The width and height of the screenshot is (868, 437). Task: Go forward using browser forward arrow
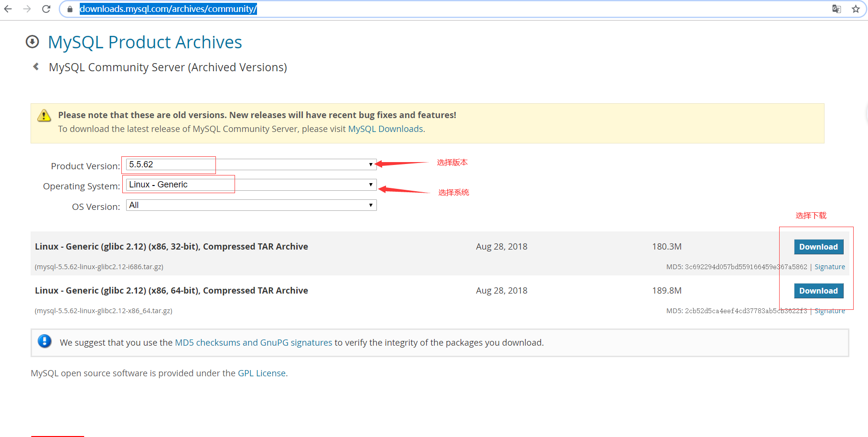tap(27, 9)
